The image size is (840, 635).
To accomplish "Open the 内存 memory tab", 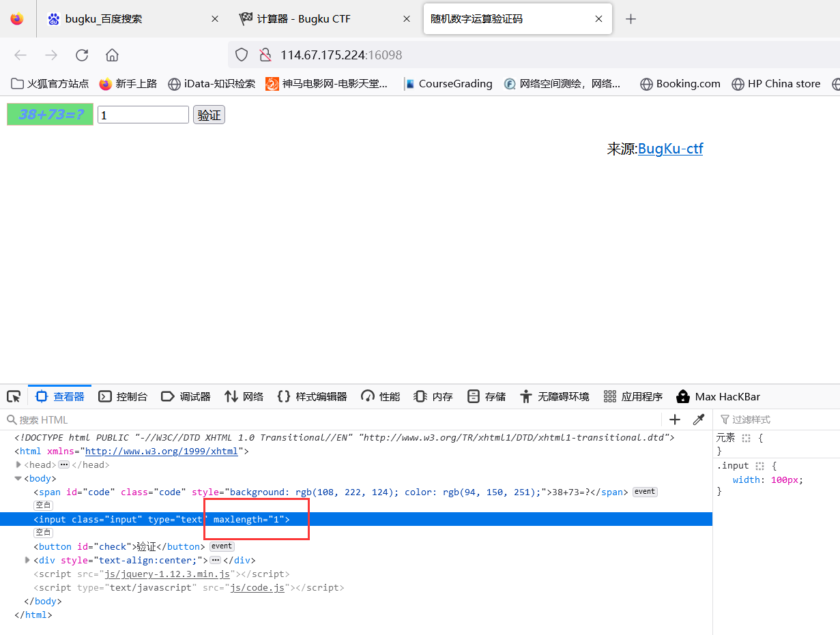I will (x=433, y=396).
